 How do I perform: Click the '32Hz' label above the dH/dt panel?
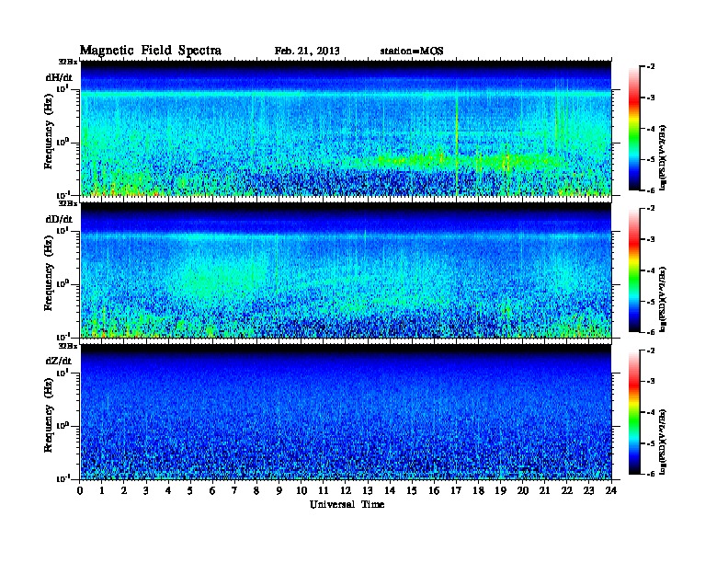click(x=67, y=62)
